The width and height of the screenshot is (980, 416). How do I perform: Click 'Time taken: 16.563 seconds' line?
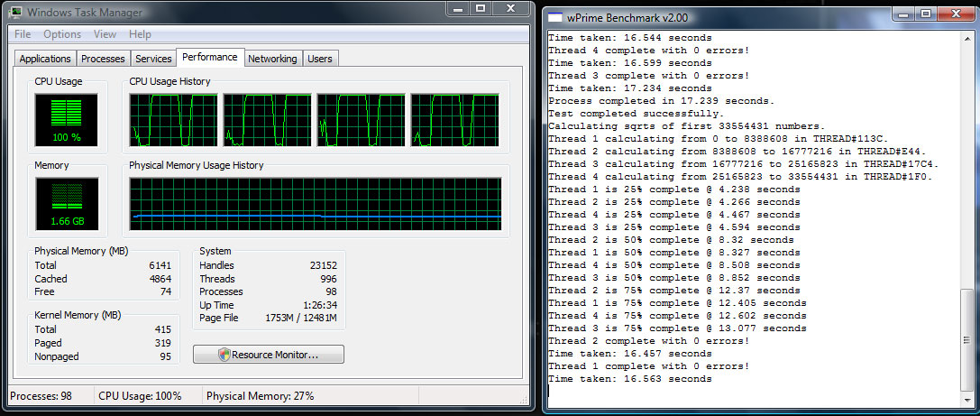pyautogui.click(x=630, y=379)
